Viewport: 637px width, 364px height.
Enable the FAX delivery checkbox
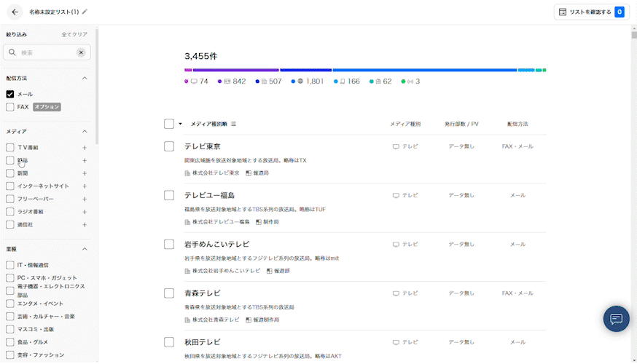coord(10,107)
